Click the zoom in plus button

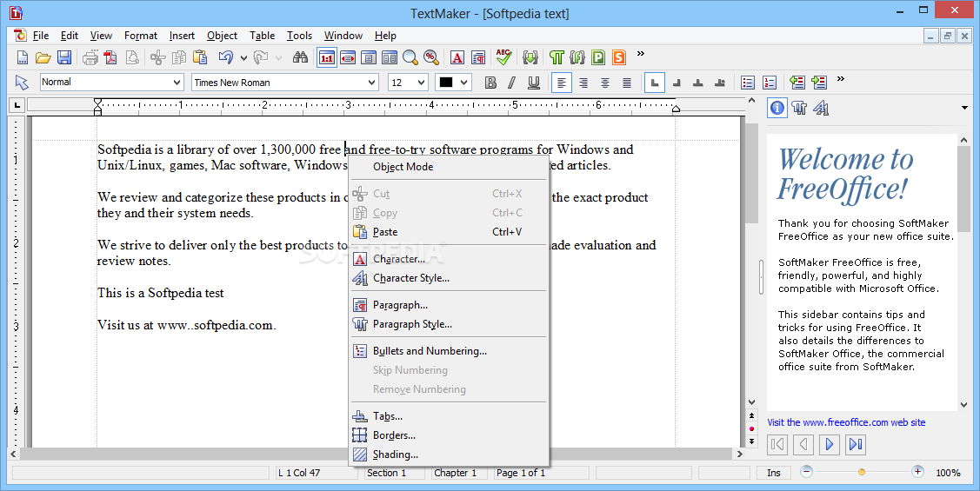917,472
